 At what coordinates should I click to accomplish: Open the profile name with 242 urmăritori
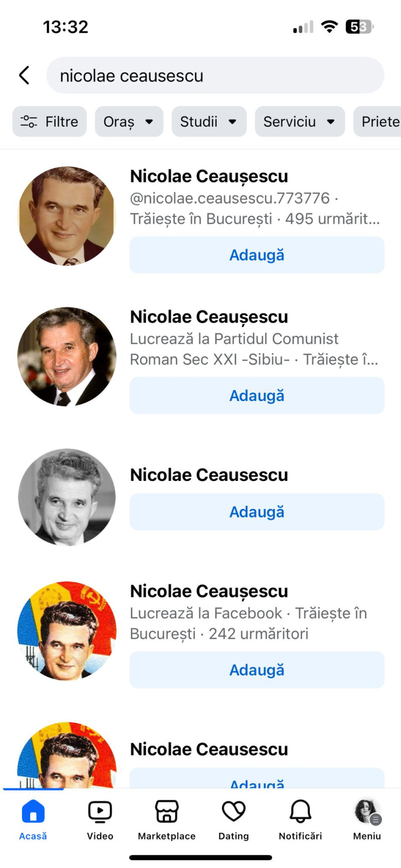pos(209,591)
